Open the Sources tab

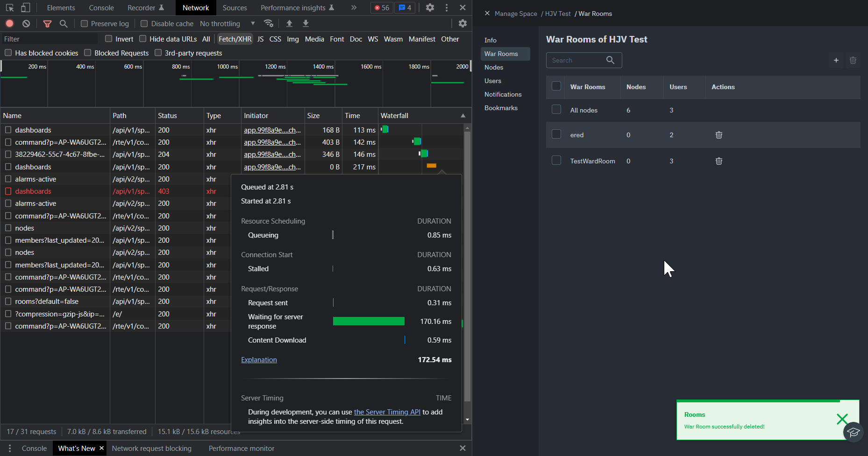click(x=235, y=7)
